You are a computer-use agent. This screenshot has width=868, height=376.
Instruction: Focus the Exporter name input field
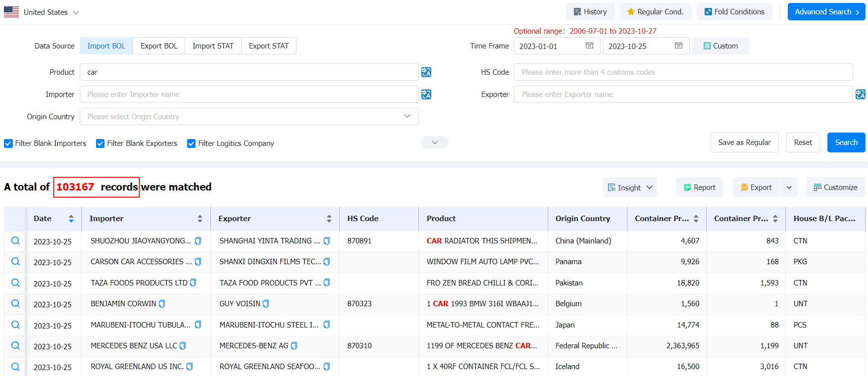point(683,94)
